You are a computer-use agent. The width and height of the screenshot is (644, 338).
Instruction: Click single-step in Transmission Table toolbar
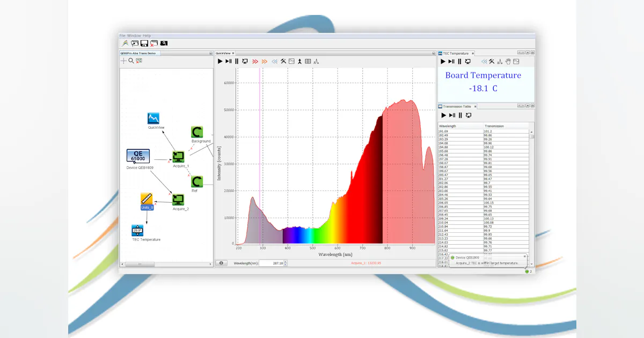(452, 115)
